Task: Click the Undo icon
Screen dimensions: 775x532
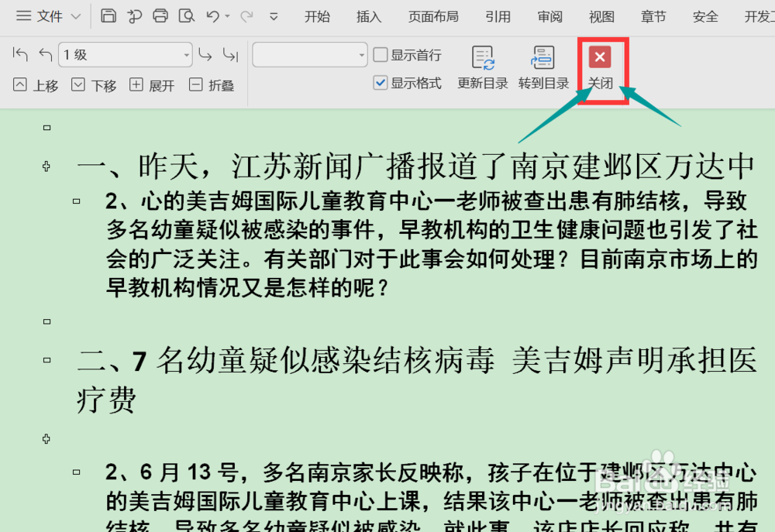Action: click(x=213, y=16)
